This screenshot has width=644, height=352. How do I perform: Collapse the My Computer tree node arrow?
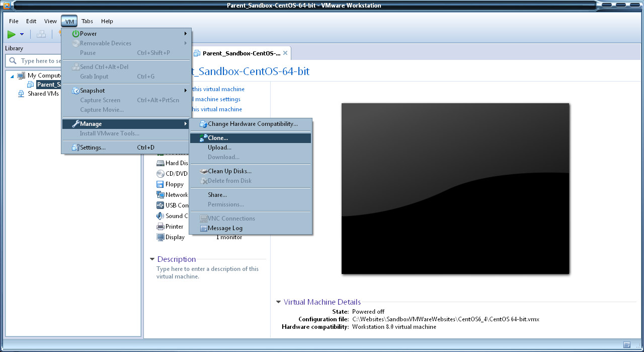(x=12, y=76)
